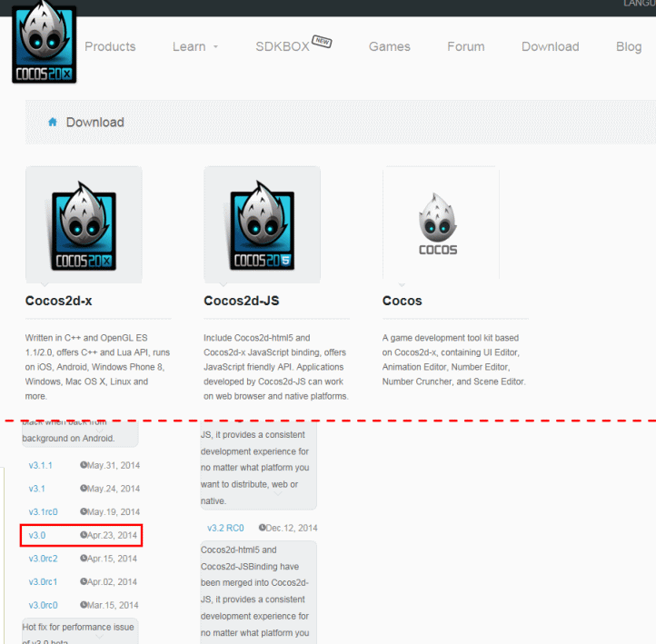
Task: Click 'Include Cocos2d-html5 and' description
Action: (276, 367)
